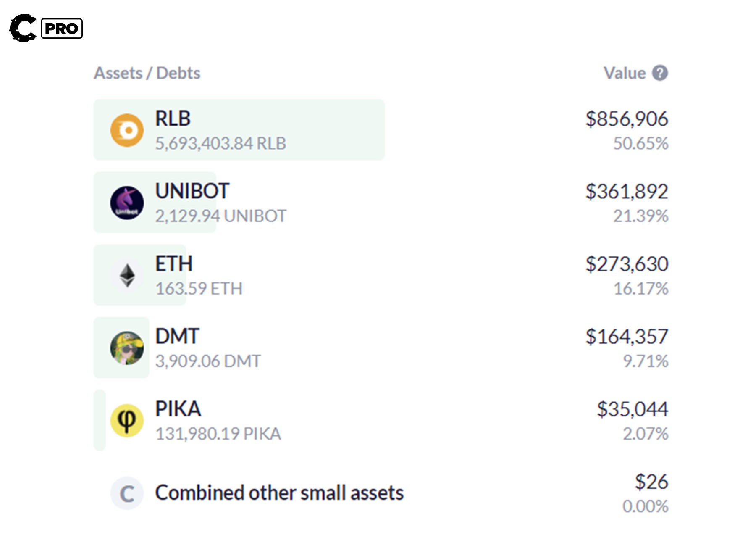Click the Combined other small assets icon

tap(127, 493)
